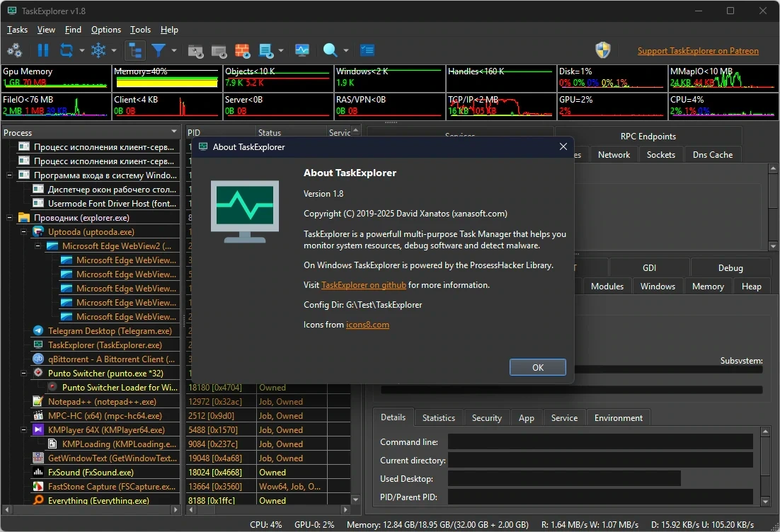
Task: Click the list-window-with-eye monitor icon
Action: point(219,50)
